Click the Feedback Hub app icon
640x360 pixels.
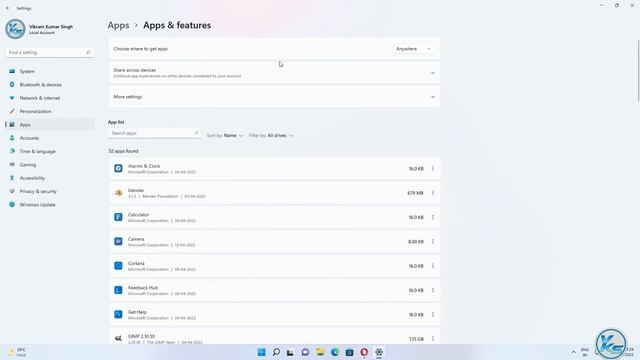(x=118, y=290)
